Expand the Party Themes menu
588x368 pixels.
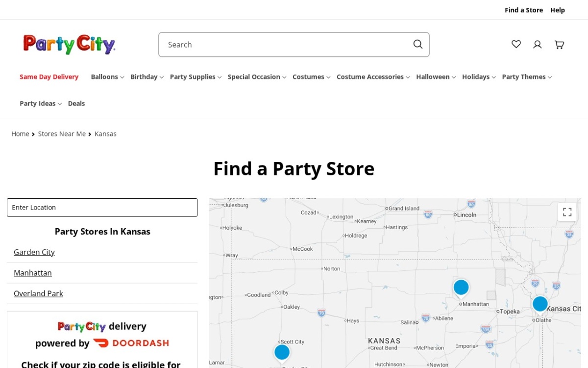click(527, 77)
